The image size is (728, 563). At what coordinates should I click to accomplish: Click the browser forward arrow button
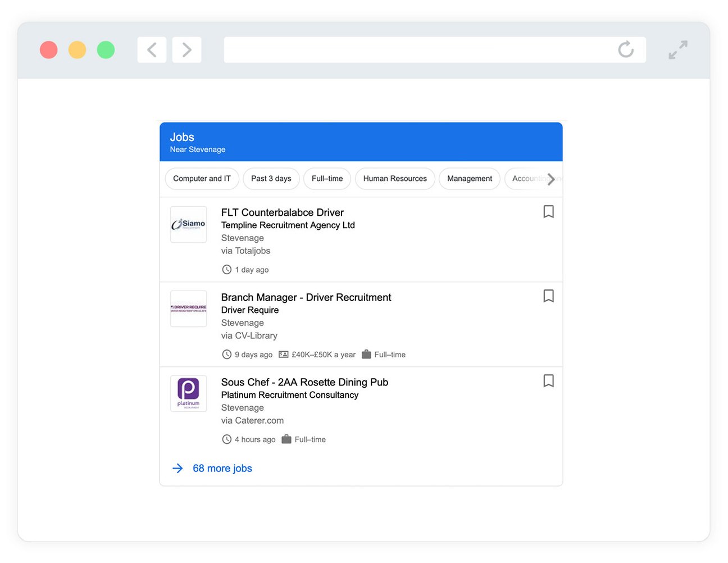186,50
